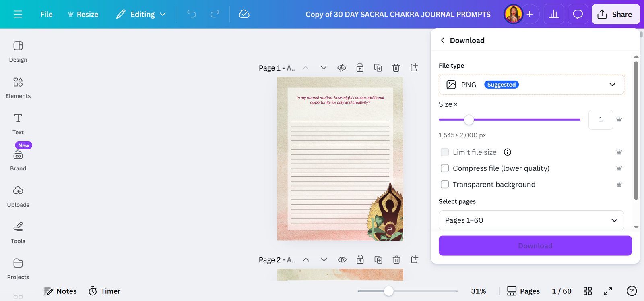Check the Transparent background option
The width and height of the screenshot is (644, 301).
coord(445,184)
